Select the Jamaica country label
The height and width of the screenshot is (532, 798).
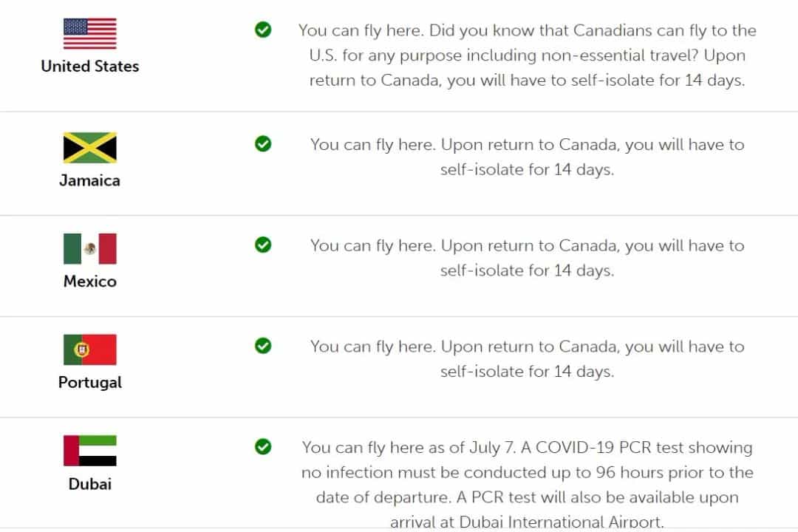click(x=89, y=180)
